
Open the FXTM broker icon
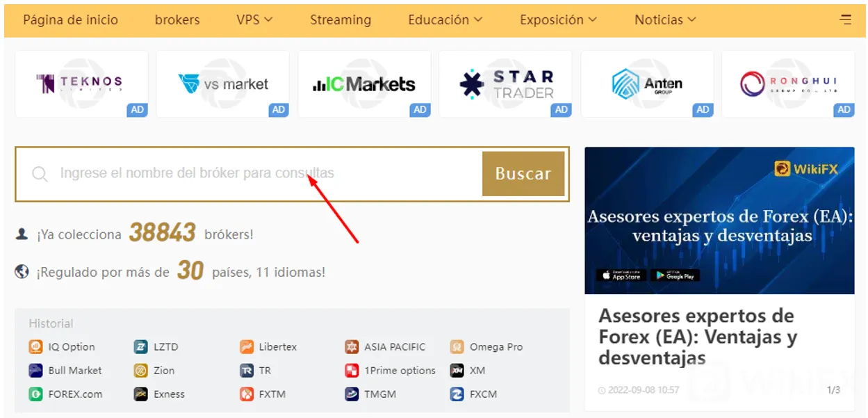pos(247,394)
